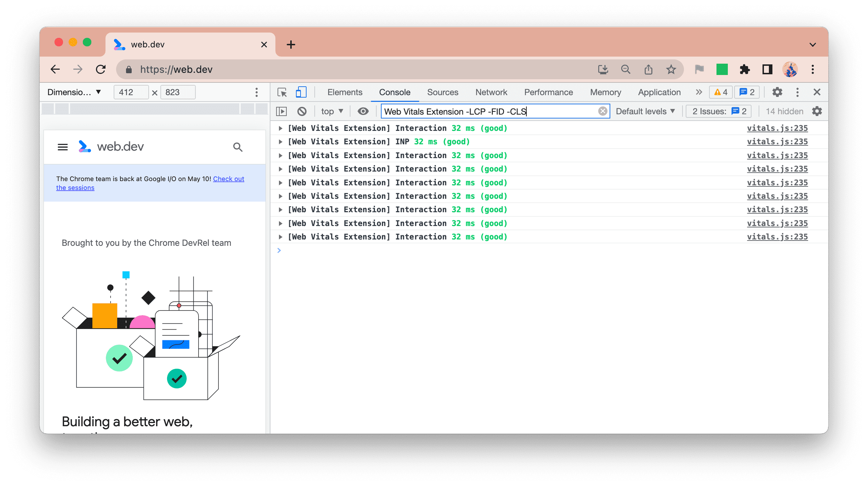Click the macOS Chrome puzzle piece extensions icon
Image resolution: width=868 pixels, height=486 pixels.
click(745, 69)
